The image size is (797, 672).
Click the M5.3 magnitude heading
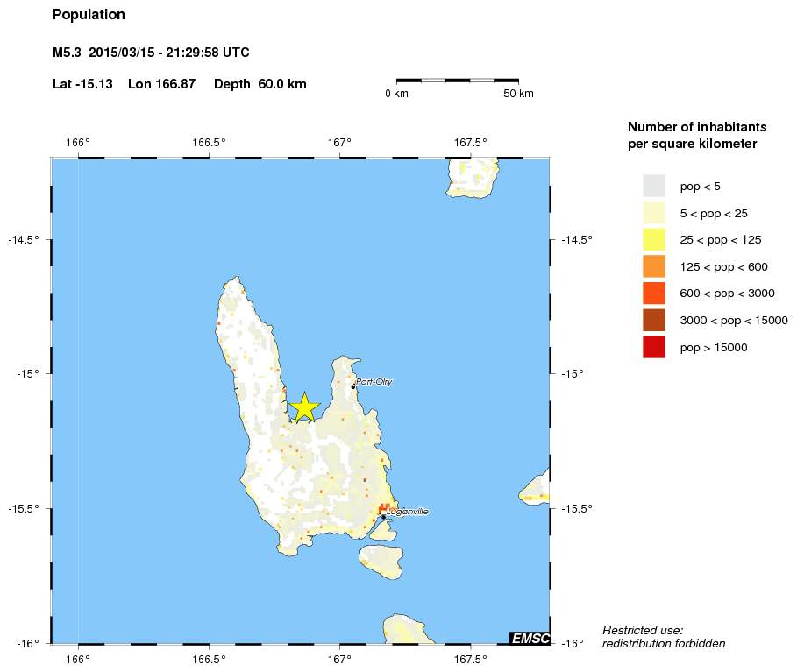tap(67, 53)
